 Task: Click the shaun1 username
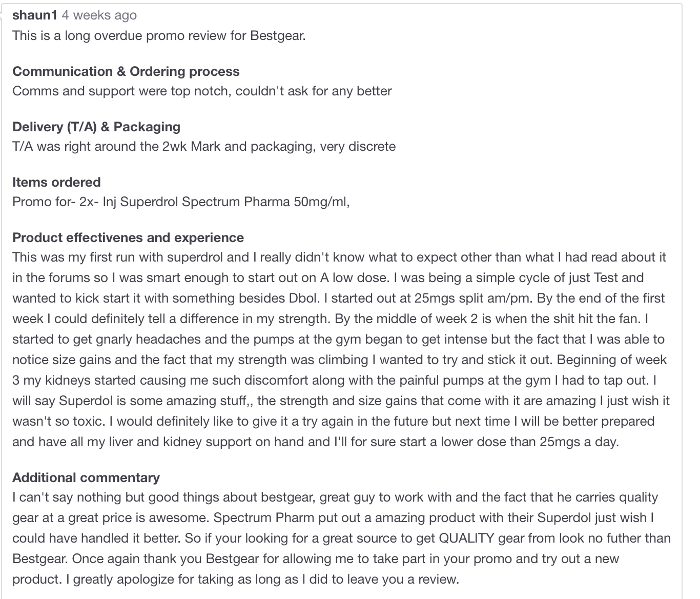point(34,15)
